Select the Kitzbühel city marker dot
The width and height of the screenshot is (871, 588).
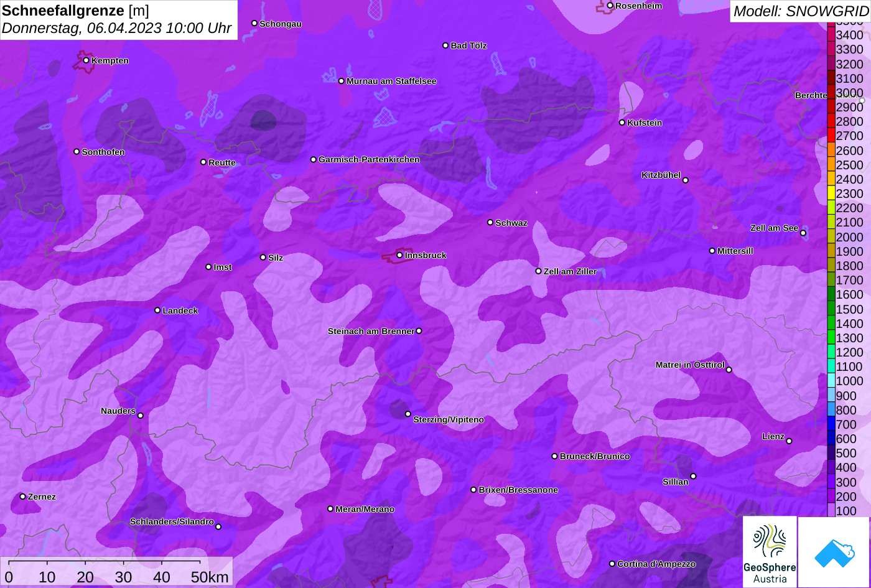pyautogui.click(x=686, y=180)
